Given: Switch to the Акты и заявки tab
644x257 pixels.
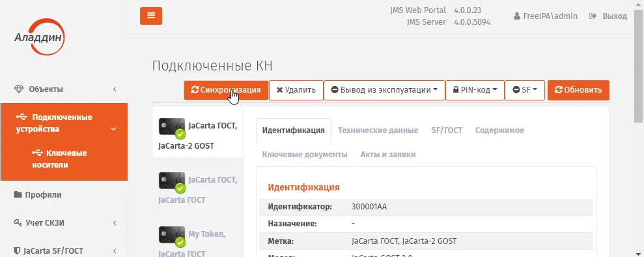Looking at the screenshot, I should pyautogui.click(x=388, y=155).
